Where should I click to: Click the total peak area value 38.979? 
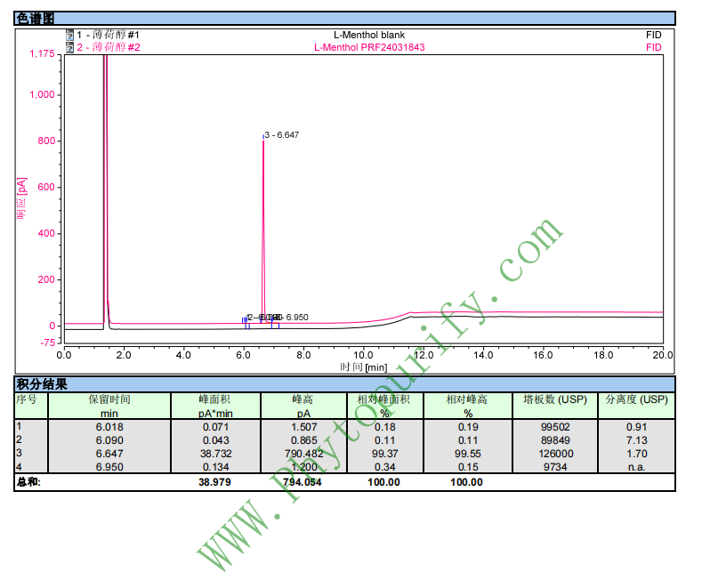(x=214, y=481)
